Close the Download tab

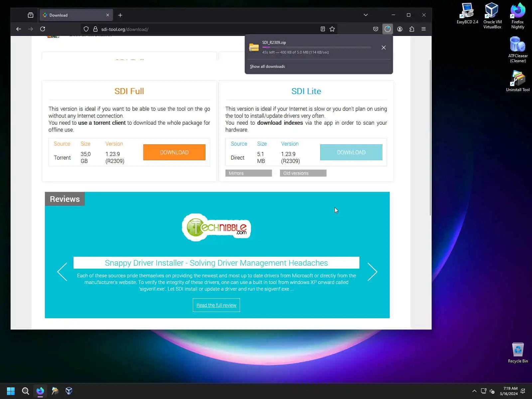(x=108, y=15)
